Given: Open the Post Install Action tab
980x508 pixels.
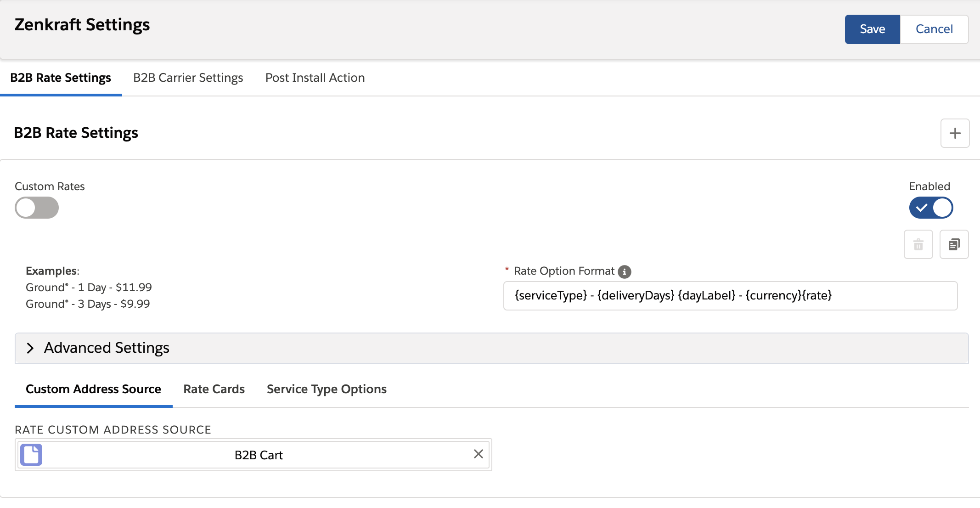Looking at the screenshot, I should (315, 78).
